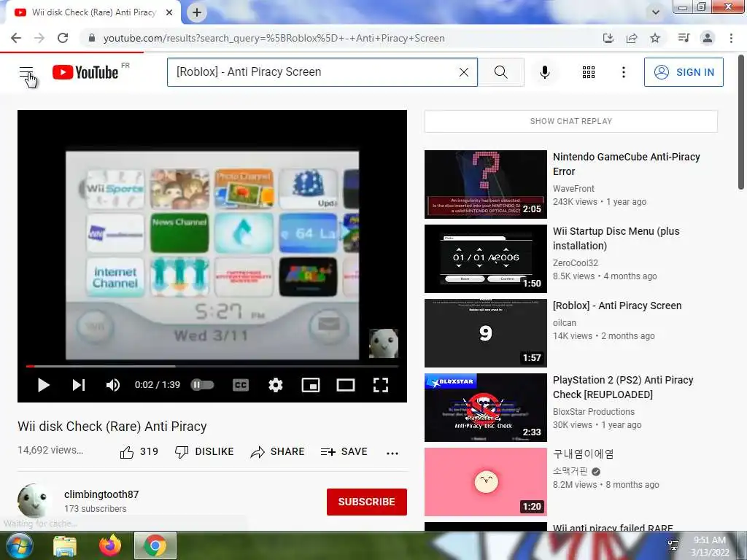Click the ZeroCool32 channel name
747x560 pixels.
575,262
